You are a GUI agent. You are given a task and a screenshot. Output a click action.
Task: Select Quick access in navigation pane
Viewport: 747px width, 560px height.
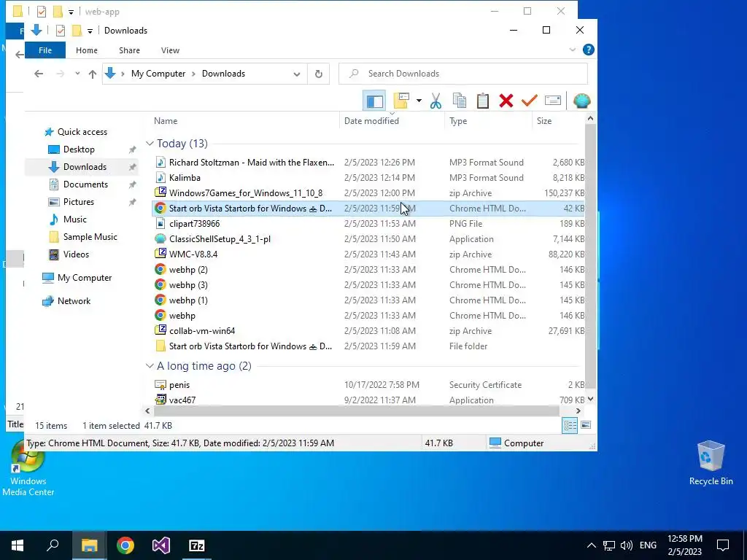point(82,132)
